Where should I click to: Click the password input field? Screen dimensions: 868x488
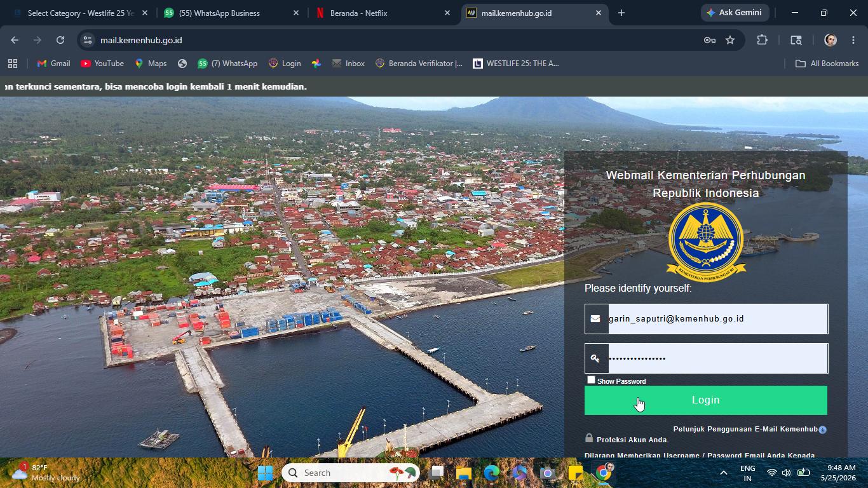click(718, 358)
